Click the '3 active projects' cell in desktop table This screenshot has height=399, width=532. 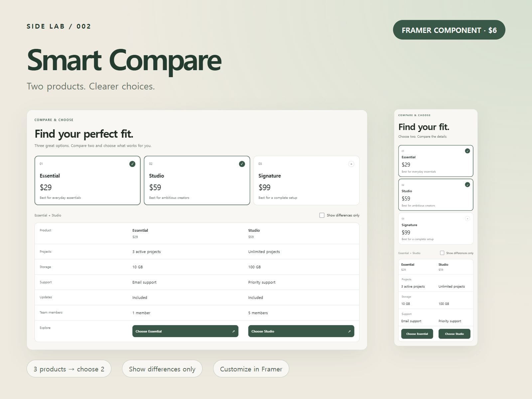click(146, 252)
